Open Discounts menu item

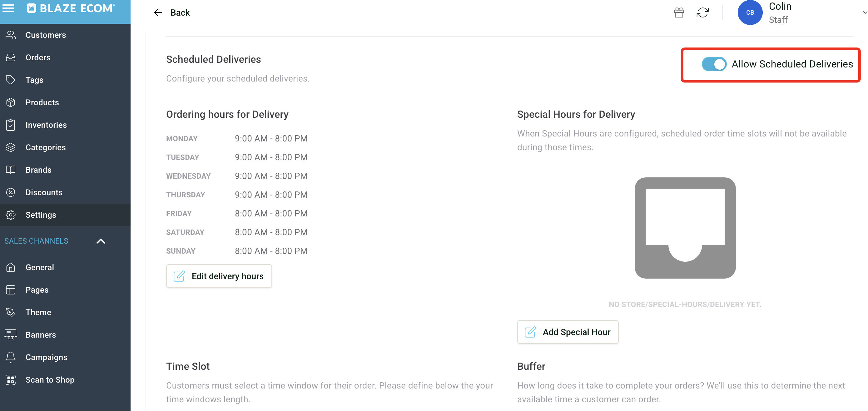[65, 192]
